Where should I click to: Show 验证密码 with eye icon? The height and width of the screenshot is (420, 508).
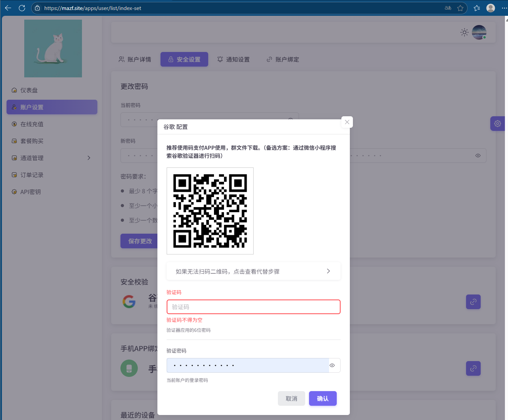(x=332, y=365)
